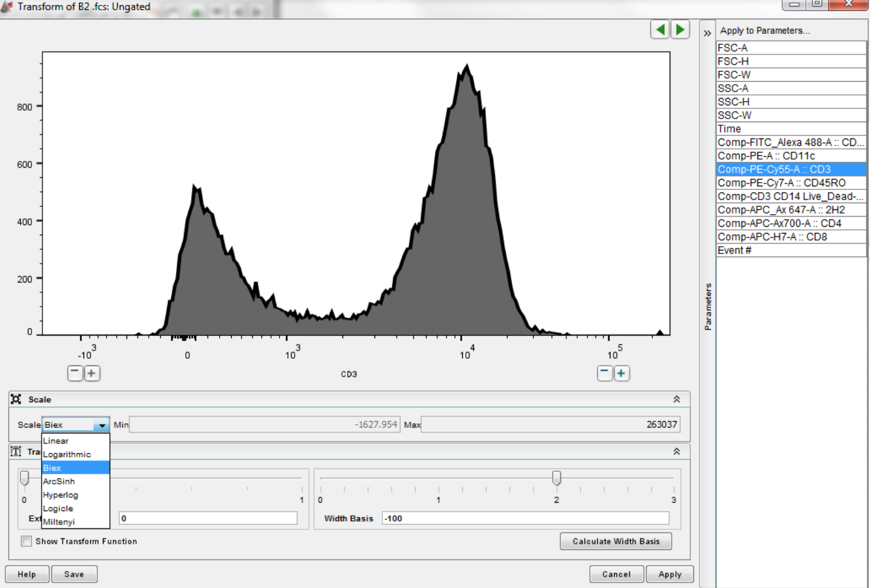Choose Logicle scale option
The width and height of the screenshot is (870, 588).
76,508
